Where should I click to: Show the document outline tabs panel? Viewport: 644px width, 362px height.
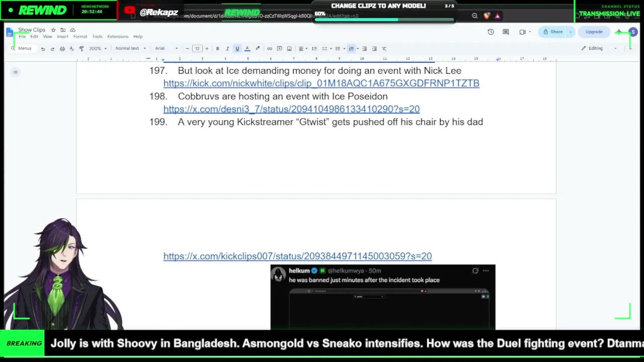coord(15,72)
